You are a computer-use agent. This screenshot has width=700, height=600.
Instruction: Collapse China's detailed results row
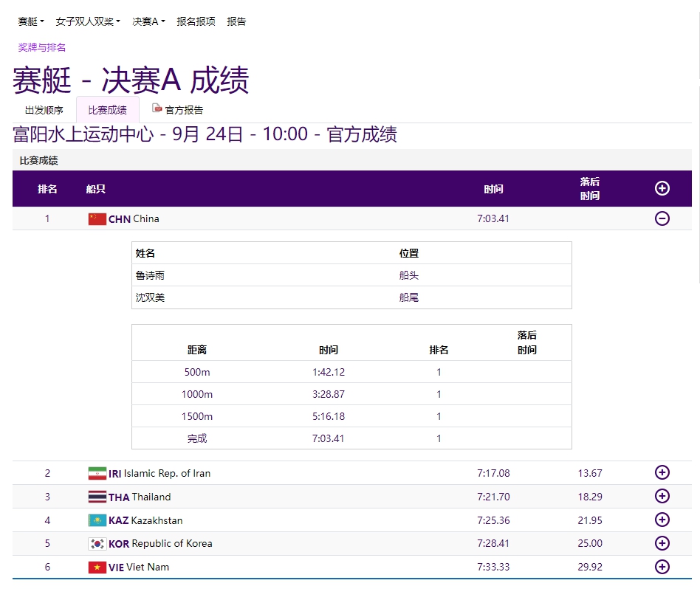tap(662, 218)
